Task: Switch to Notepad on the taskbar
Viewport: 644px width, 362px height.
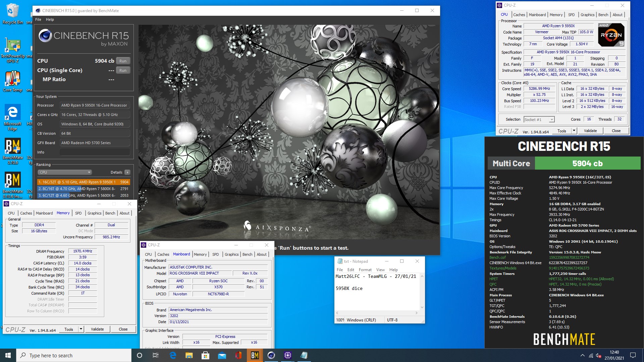Action: [x=304, y=355]
